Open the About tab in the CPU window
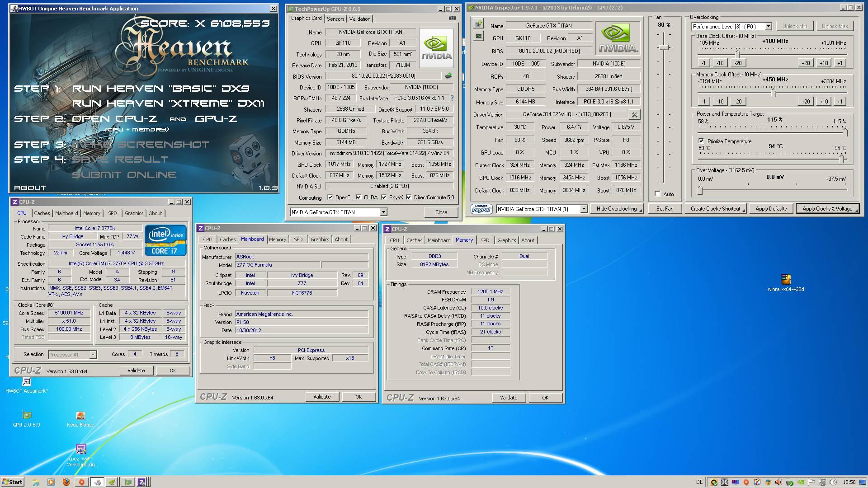 (155, 213)
